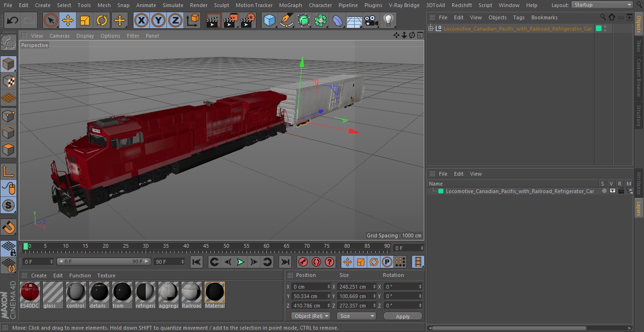Toggle the Enable Snap magnet icon
The height and width of the screenshot is (332, 644).
click(x=8, y=227)
